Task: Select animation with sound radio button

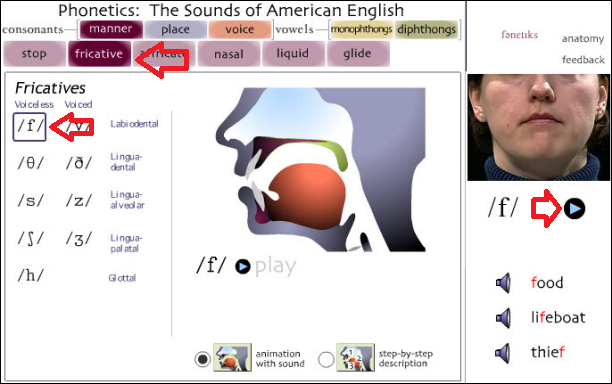Action: [x=203, y=359]
